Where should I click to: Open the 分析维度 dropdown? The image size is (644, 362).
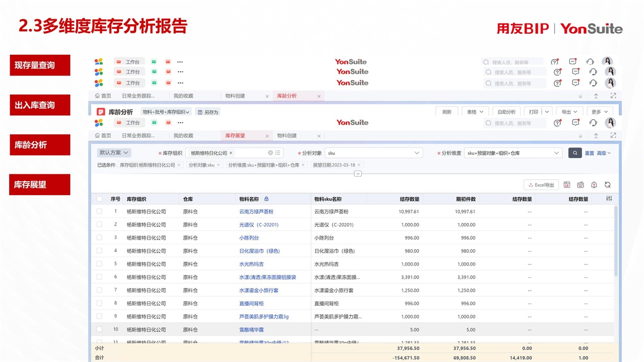pyautogui.click(x=557, y=153)
